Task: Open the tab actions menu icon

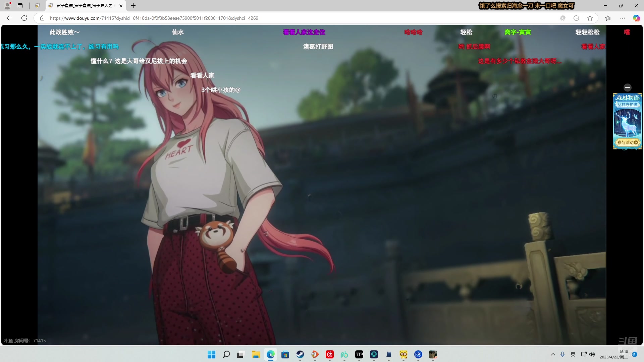Action: tap(20, 5)
